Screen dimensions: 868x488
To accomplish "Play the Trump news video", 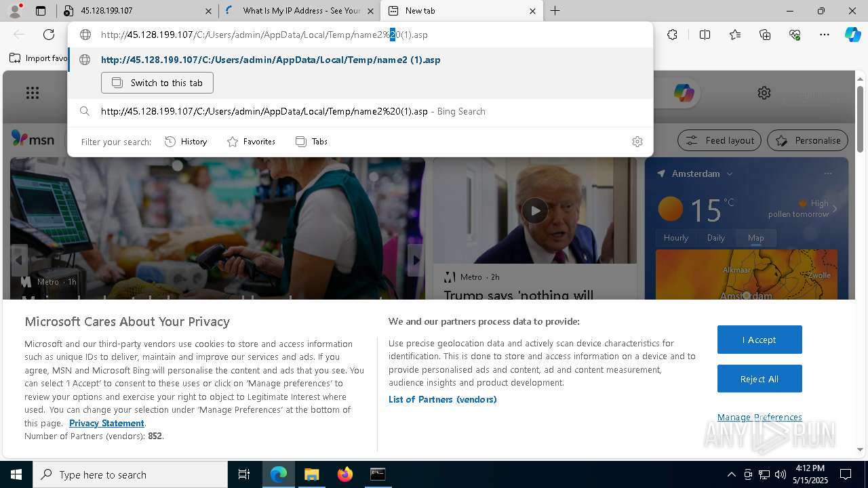I will pyautogui.click(x=535, y=210).
